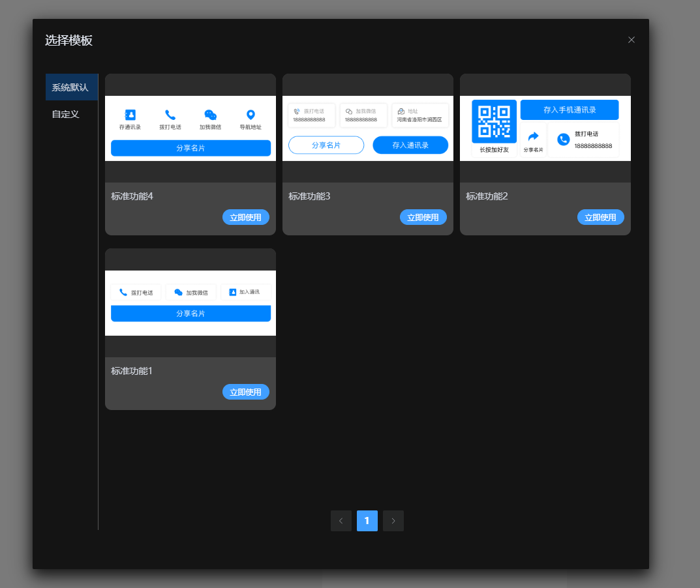Click the 导航地址 location pin icon
This screenshot has width=700, height=588.
click(x=251, y=115)
